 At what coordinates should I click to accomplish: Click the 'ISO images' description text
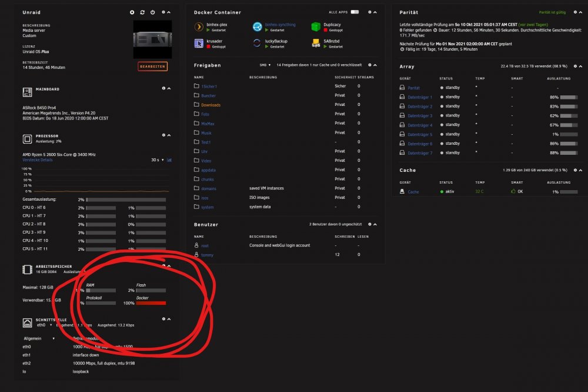coord(259,198)
